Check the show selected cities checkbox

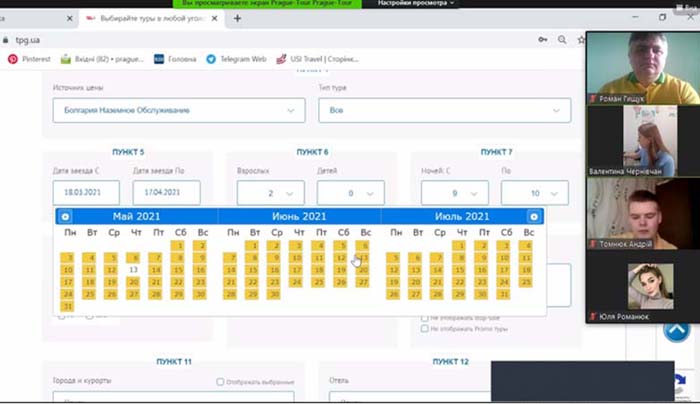(x=220, y=382)
